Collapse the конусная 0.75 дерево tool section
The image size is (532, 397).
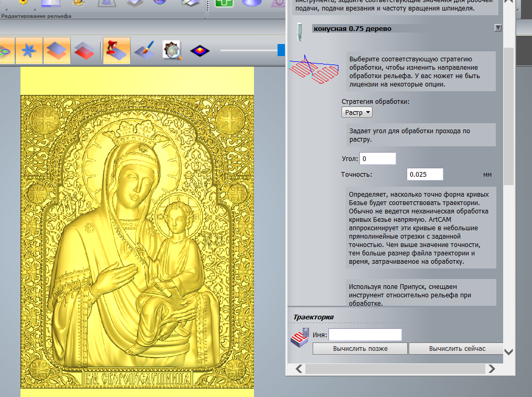point(498,28)
